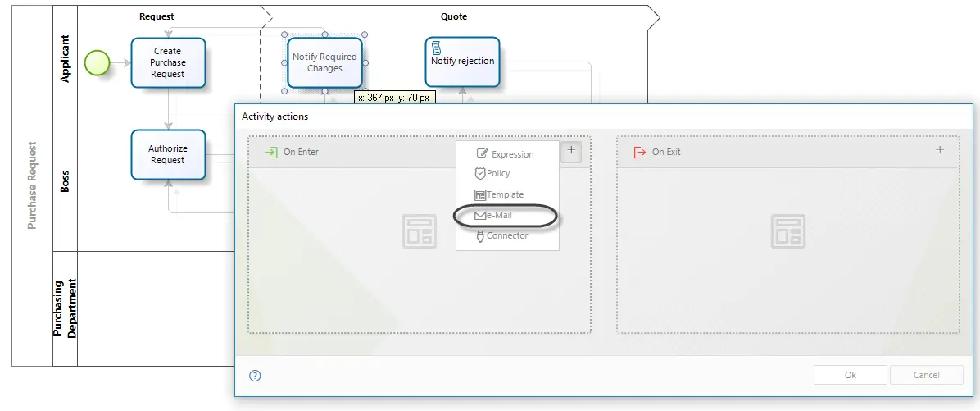The image size is (980, 411).
Task: Add an On Exit action with plus
Action: click(x=939, y=150)
